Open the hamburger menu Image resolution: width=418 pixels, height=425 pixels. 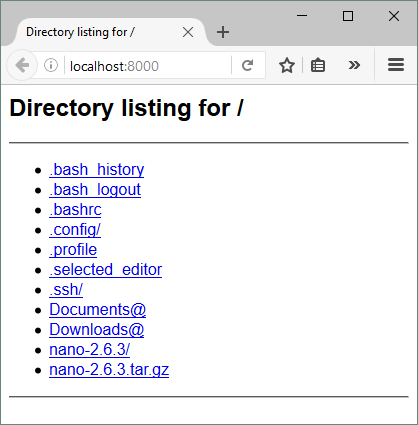tap(396, 65)
